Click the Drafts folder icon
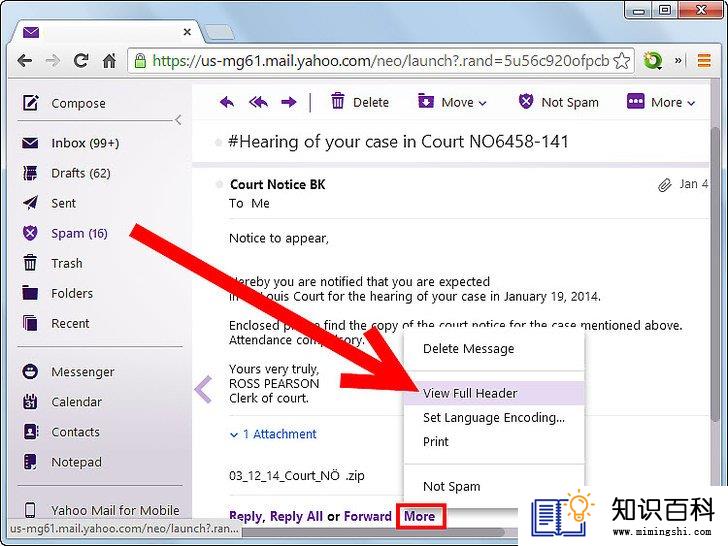This screenshot has height=546, width=728. [x=30, y=173]
